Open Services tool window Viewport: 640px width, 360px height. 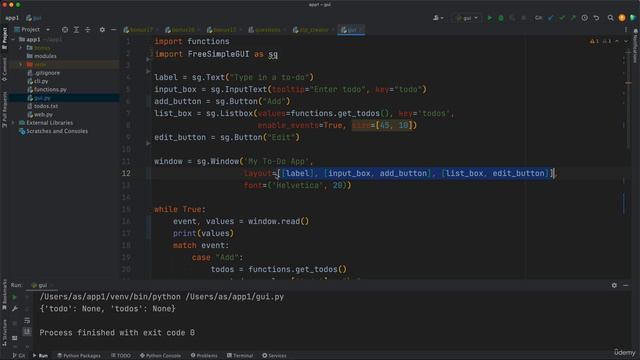[274, 356]
